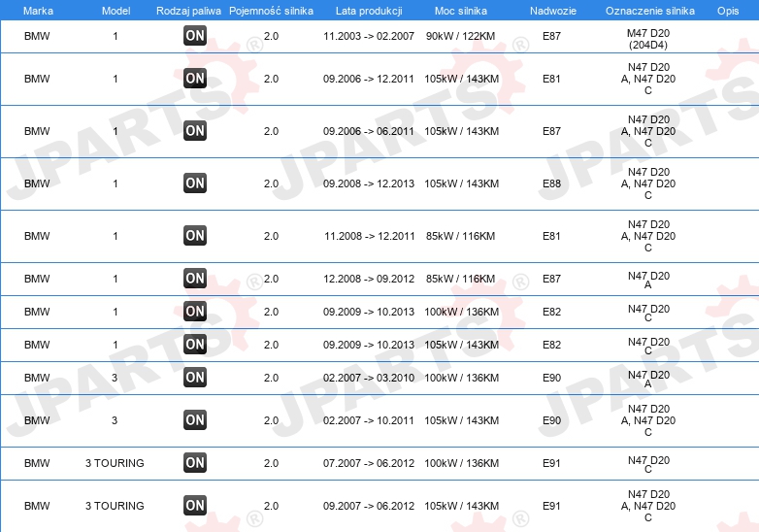Click the ON fuel icon in the 07.2007 -> 06.2012 row
This screenshot has width=759, height=532.
[x=195, y=463]
